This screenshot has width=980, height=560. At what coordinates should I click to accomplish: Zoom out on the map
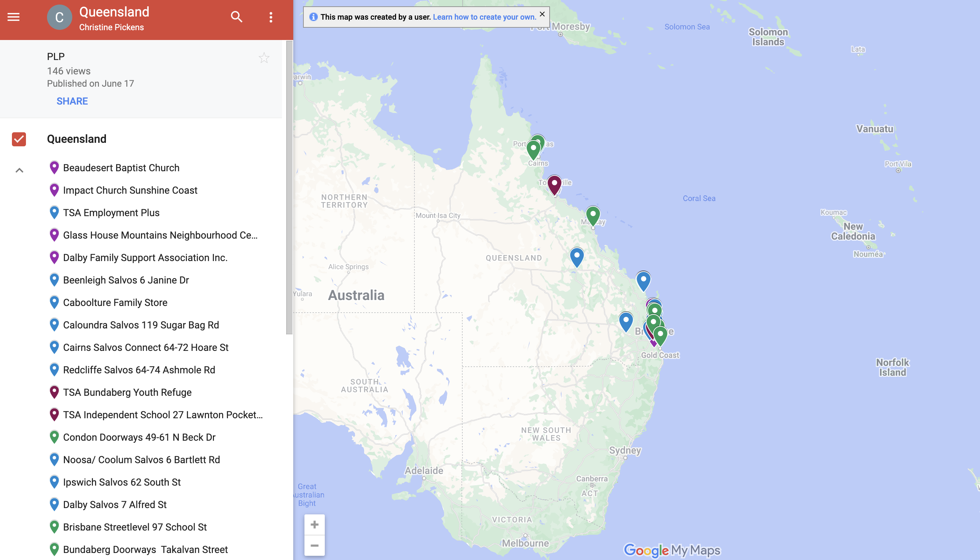(315, 545)
